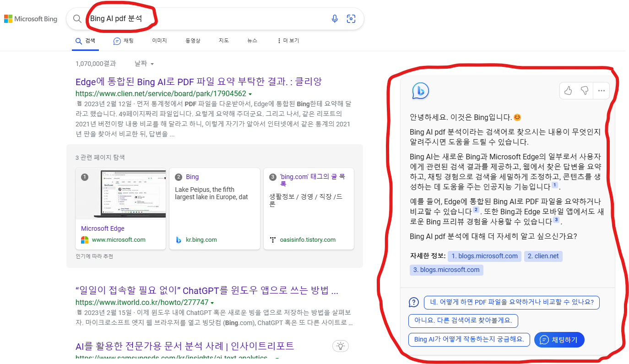
Task: Open the clien.net citation link
Action: (x=543, y=256)
